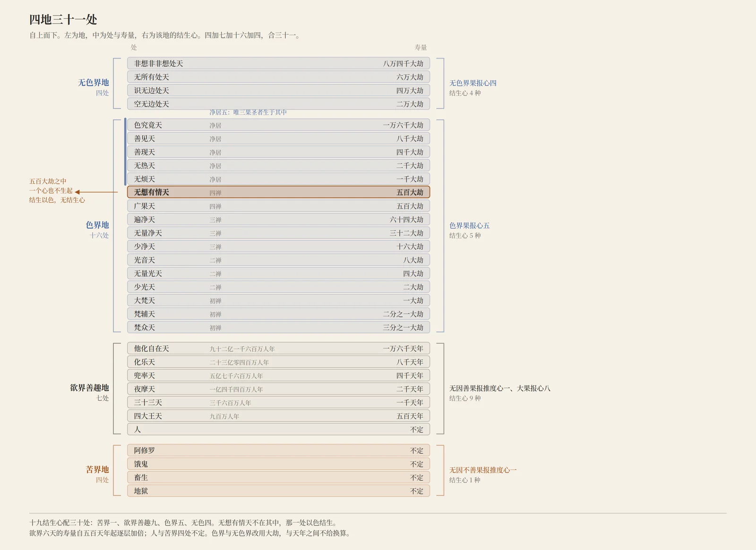The image size is (756, 550).
Task: Click the 十九结生心配三十处 footer note
Action: [184, 523]
